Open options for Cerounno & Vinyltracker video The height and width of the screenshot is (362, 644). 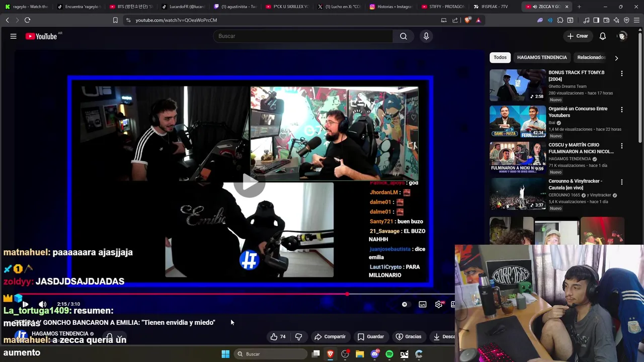[622, 182]
